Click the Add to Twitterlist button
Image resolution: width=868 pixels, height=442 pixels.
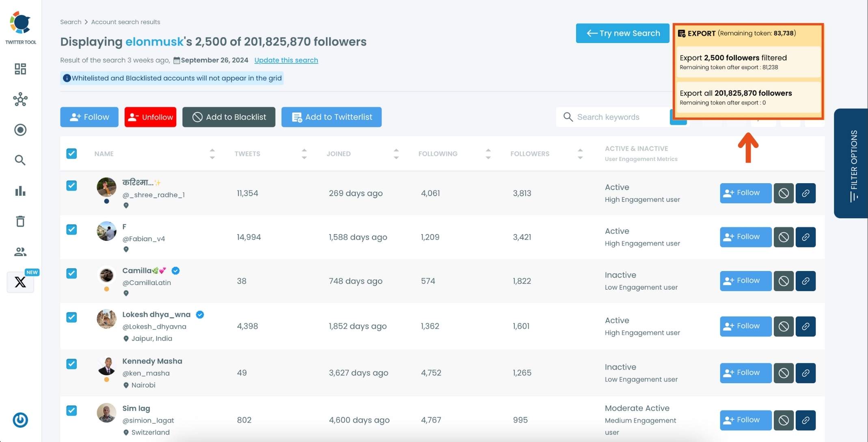point(331,117)
